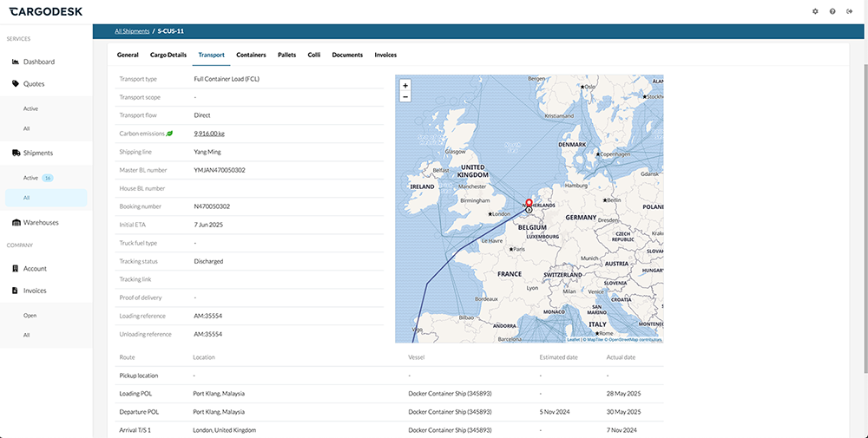Click Full Container Load (FCL) value
The width and height of the screenshot is (868, 438).
(227, 79)
